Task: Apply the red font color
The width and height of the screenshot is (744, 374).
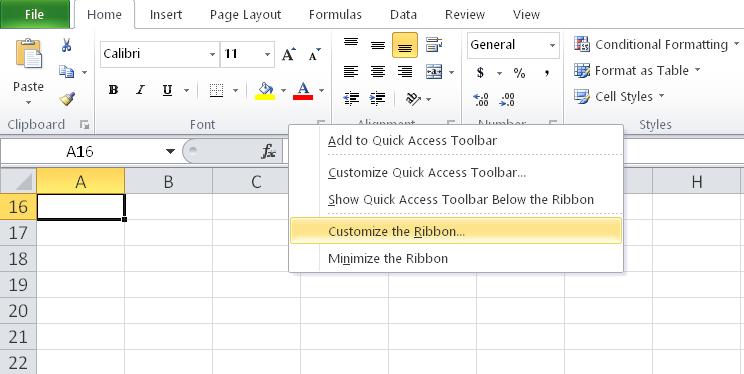Action: [x=303, y=90]
